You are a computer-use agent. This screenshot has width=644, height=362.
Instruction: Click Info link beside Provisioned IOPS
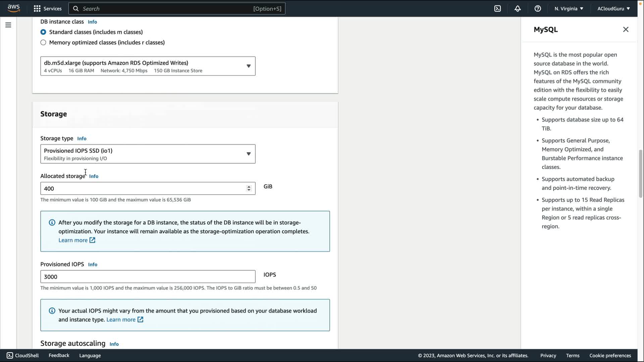(x=93, y=264)
